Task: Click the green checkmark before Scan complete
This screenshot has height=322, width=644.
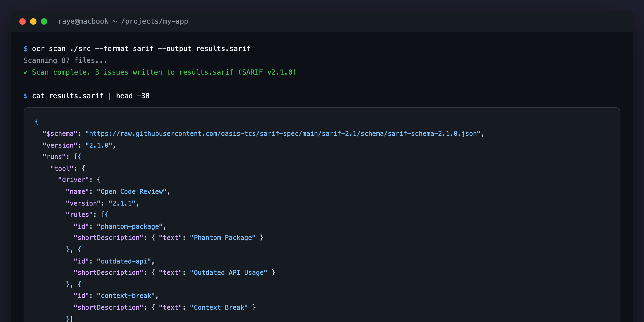Action: 26,72
